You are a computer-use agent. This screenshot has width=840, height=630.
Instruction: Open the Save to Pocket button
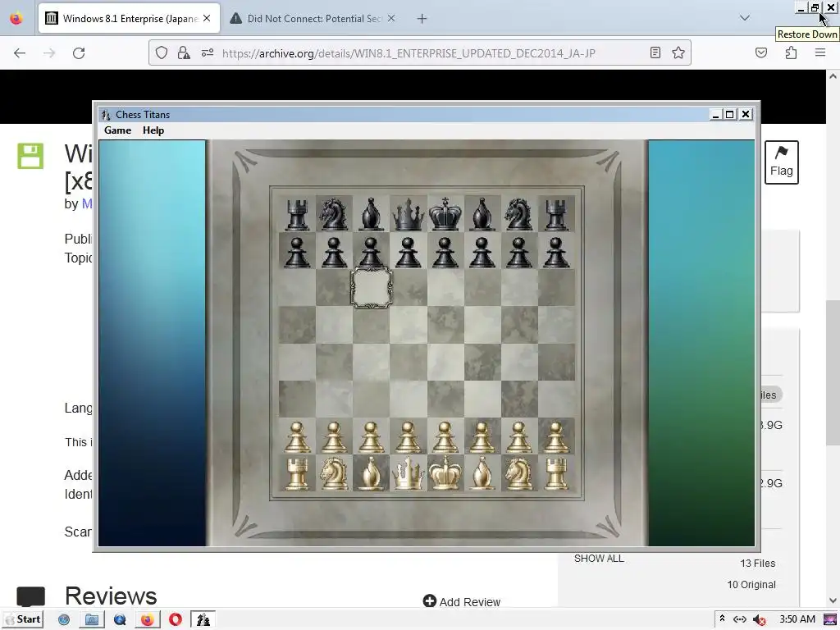point(761,52)
